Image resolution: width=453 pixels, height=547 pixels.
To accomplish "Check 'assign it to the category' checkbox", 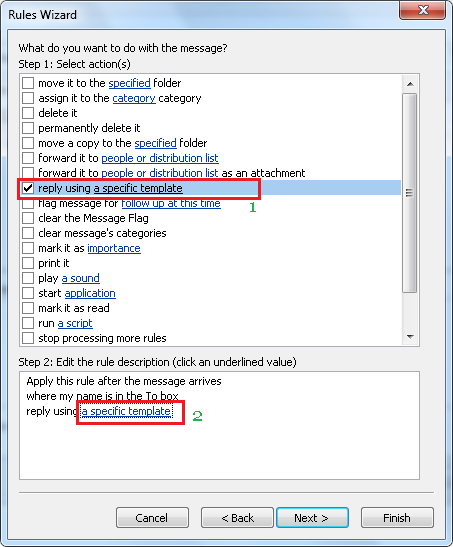I will 28,98.
